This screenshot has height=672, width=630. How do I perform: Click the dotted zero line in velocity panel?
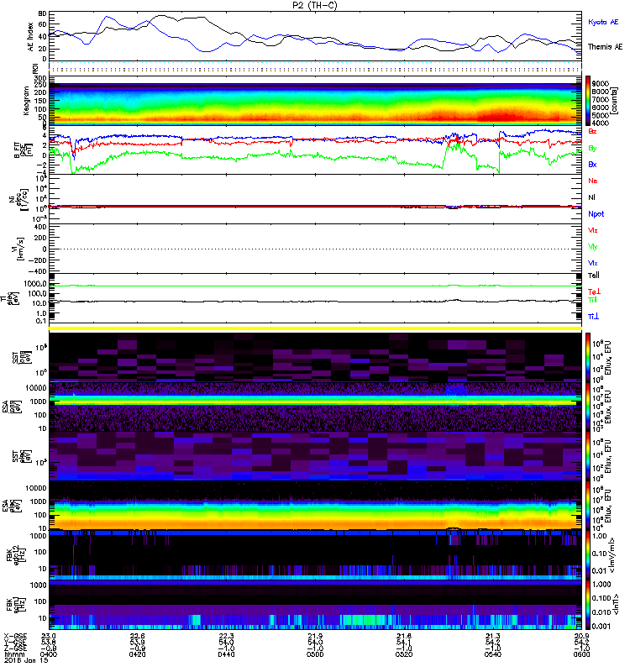click(315, 249)
